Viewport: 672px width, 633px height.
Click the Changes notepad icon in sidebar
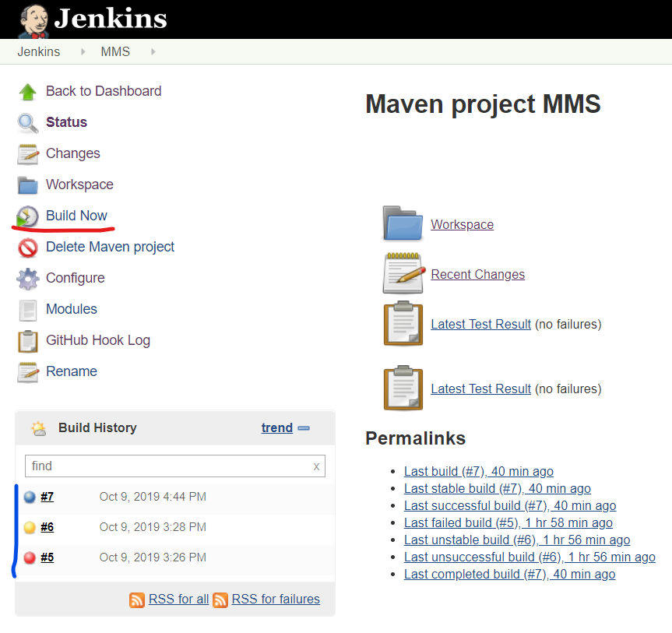click(x=28, y=154)
